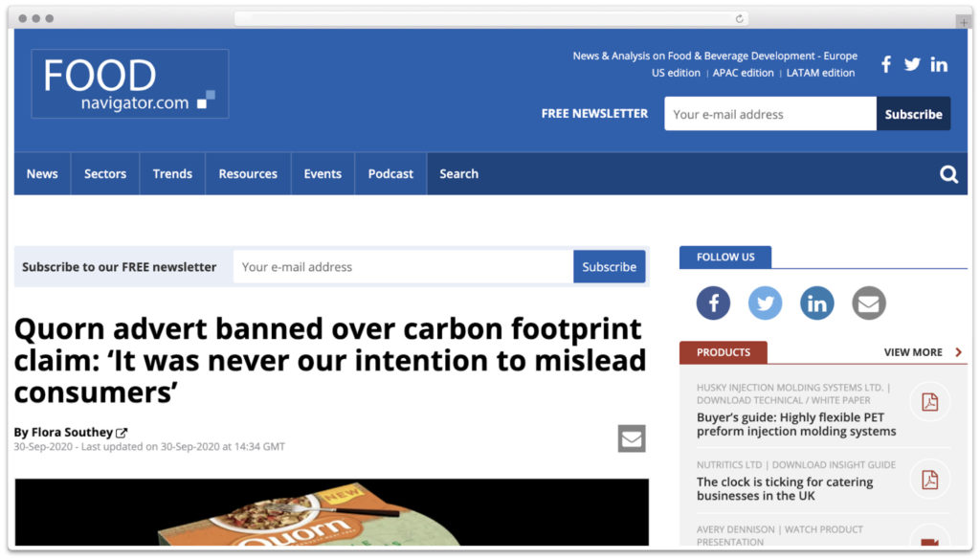Click the round LinkedIn icon under Follow Us
980x560 pixels.
tap(817, 303)
